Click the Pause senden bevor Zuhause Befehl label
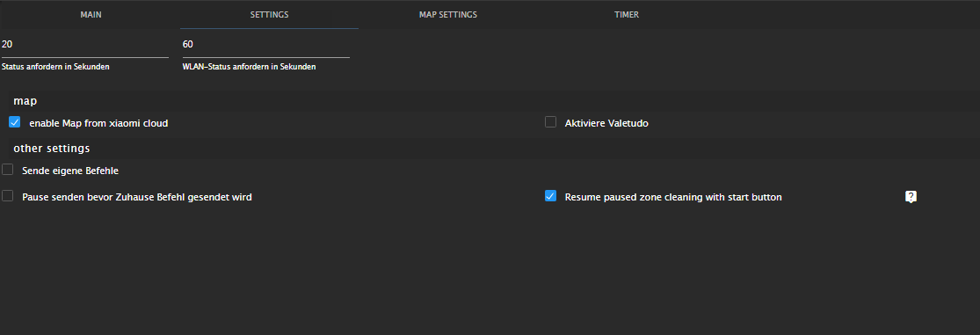Image resolution: width=980 pixels, height=335 pixels. pos(137,197)
